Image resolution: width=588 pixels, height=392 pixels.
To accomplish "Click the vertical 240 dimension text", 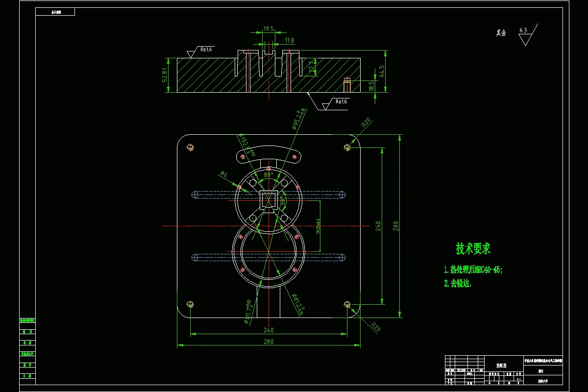I will (378, 225).
